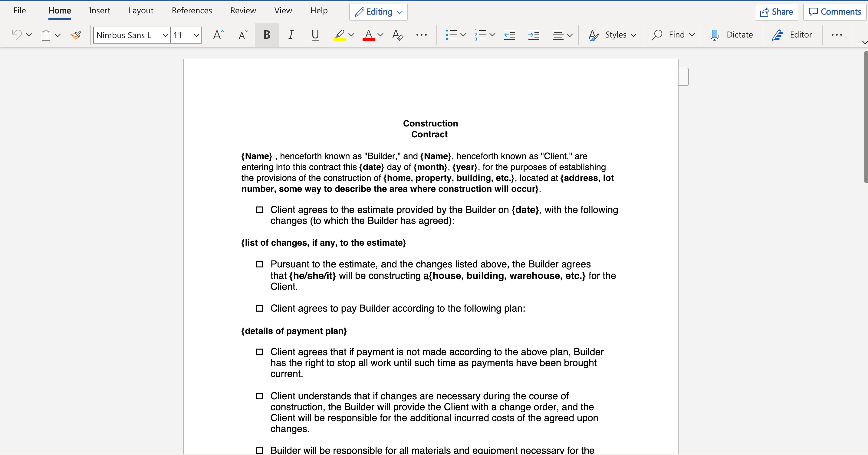
Task: Apply the red font color
Action: [369, 35]
